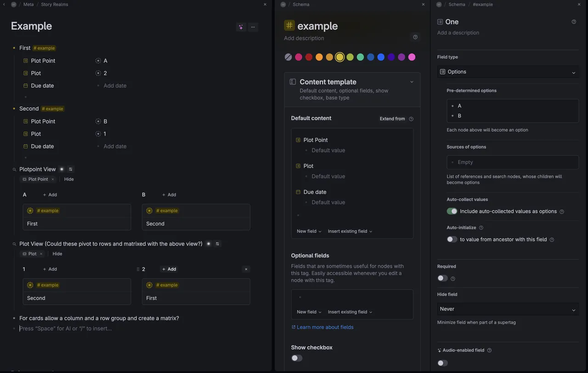Select the purple color swatch
This screenshot has height=373, width=588.
coord(401,57)
